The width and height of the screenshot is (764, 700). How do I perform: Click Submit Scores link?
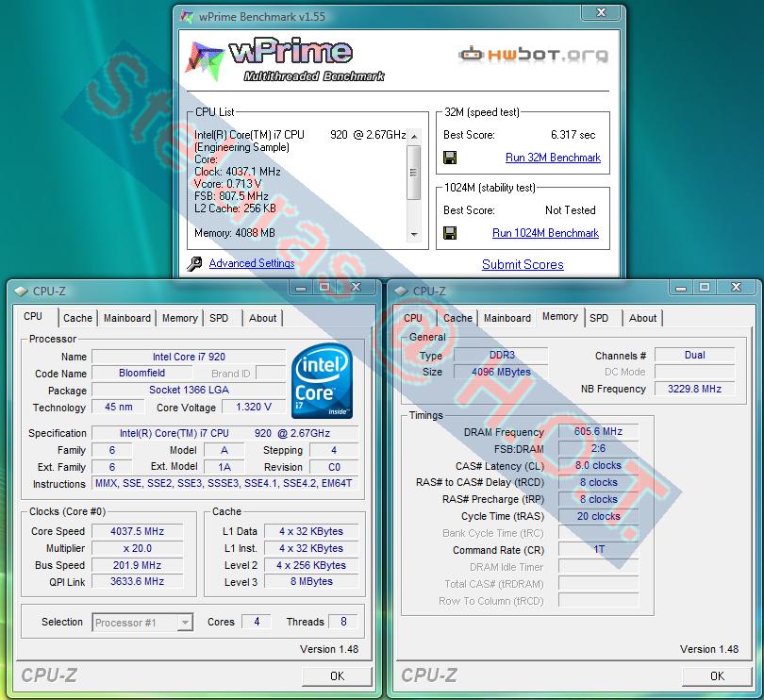pos(523,264)
